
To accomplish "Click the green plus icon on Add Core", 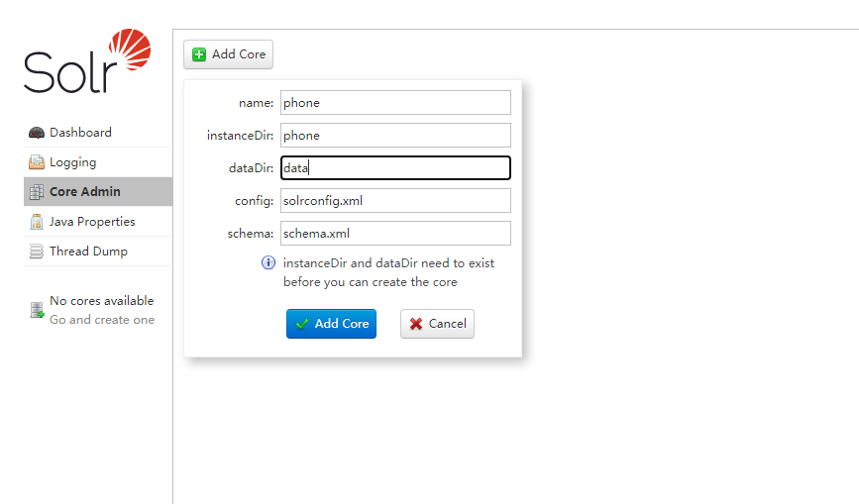I will coord(199,54).
